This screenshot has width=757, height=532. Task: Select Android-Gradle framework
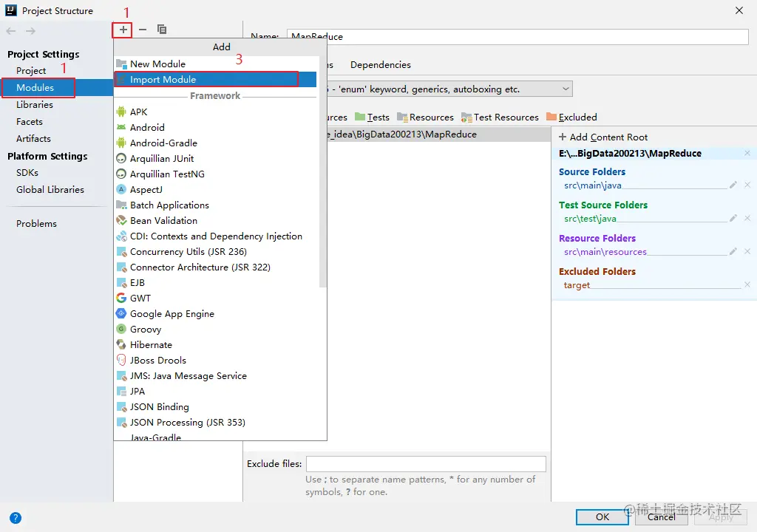217,143
